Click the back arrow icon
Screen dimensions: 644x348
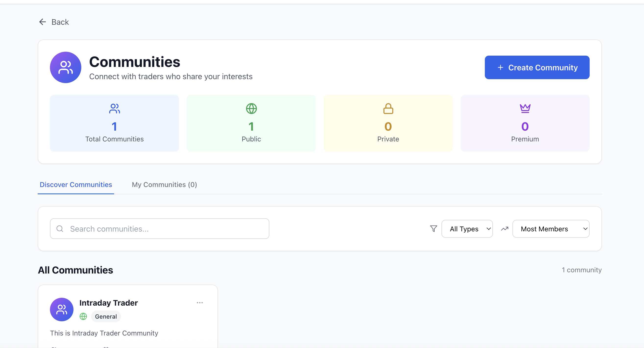coord(43,22)
